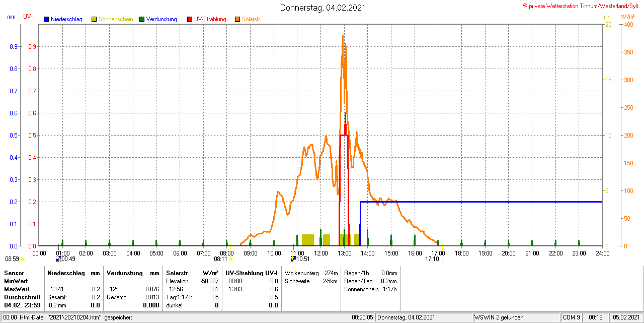This screenshot has width=644, height=323.
Task: Click the 00:19 status bar clock
Action: 596,318
